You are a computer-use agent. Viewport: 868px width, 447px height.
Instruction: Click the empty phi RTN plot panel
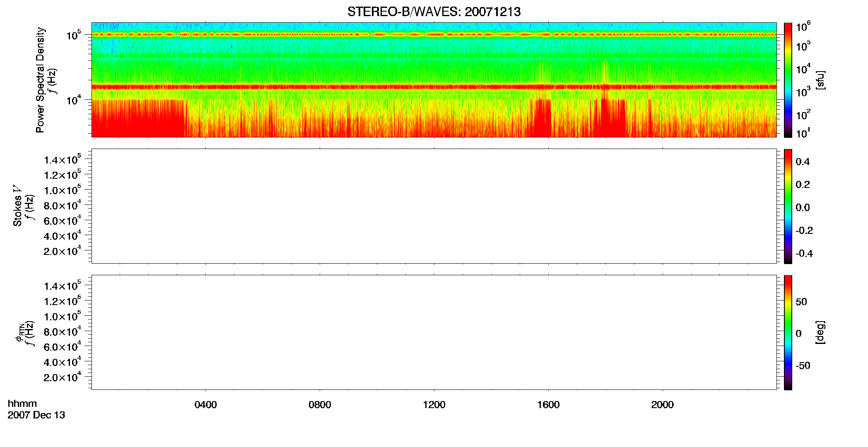click(434, 332)
